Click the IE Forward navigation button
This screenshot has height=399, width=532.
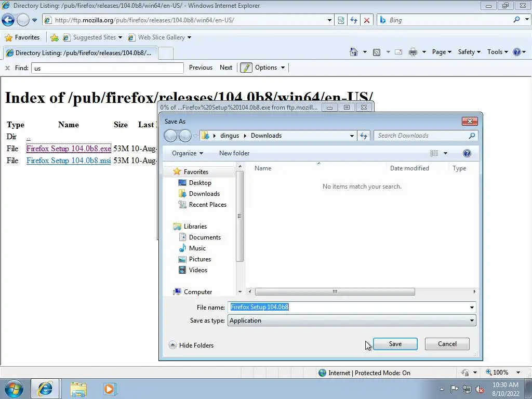tap(23, 20)
